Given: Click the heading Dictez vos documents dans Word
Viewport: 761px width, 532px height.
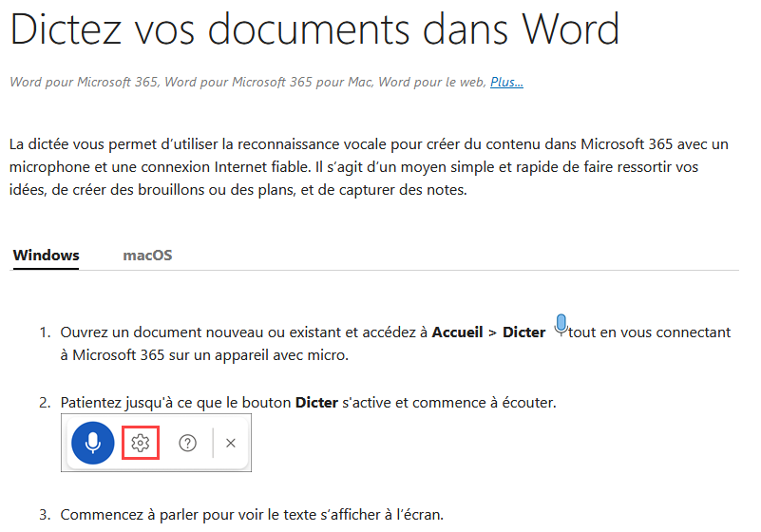Looking at the screenshot, I should click(x=314, y=29).
